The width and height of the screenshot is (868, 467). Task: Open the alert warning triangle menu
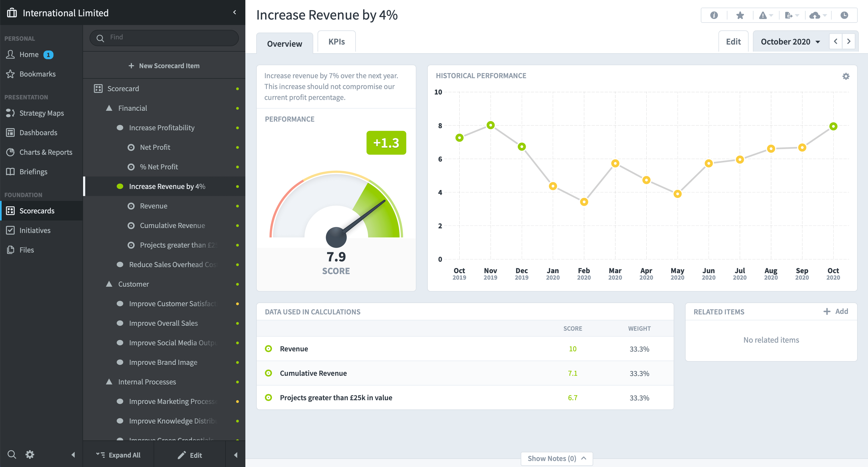(766, 15)
